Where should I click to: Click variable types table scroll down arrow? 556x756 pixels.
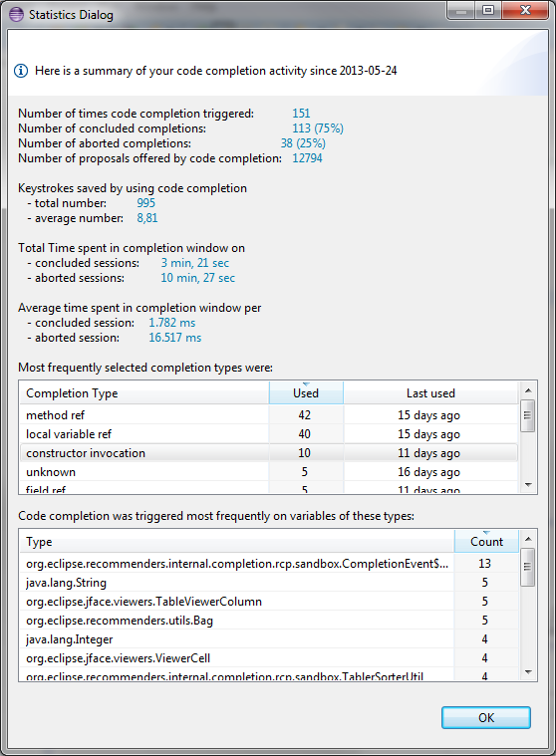point(528,671)
